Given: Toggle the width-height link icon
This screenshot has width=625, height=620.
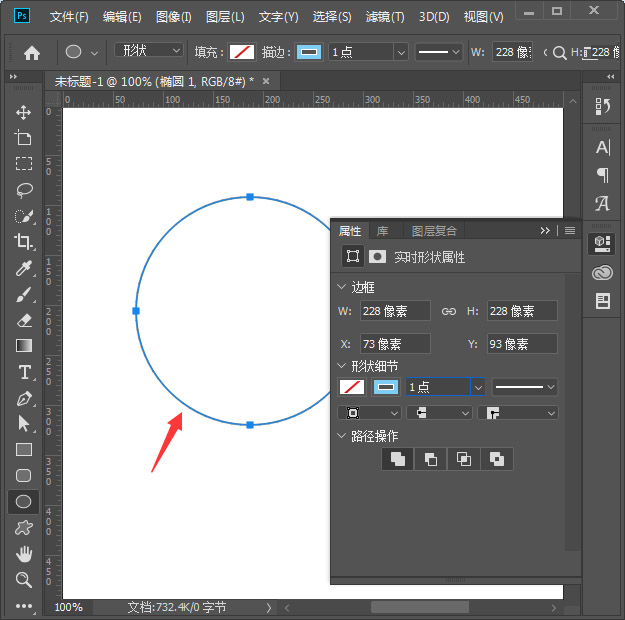Looking at the screenshot, I should [449, 311].
